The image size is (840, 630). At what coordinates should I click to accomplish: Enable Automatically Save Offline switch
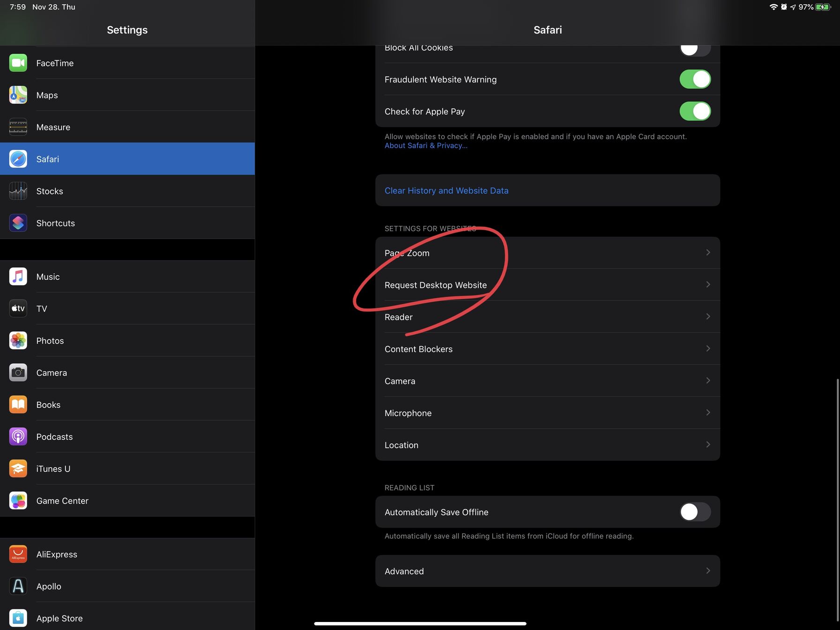tap(695, 512)
